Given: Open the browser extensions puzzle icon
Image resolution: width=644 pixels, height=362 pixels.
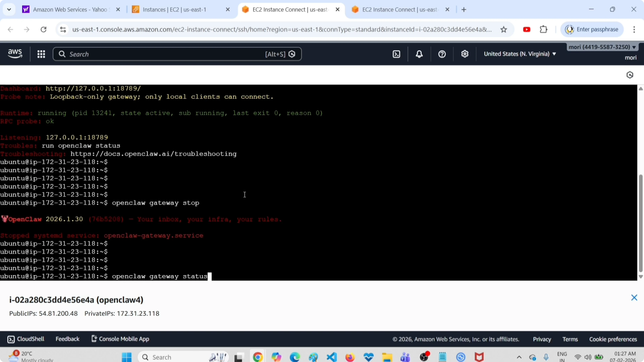Looking at the screenshot, I should coord(544,30).
